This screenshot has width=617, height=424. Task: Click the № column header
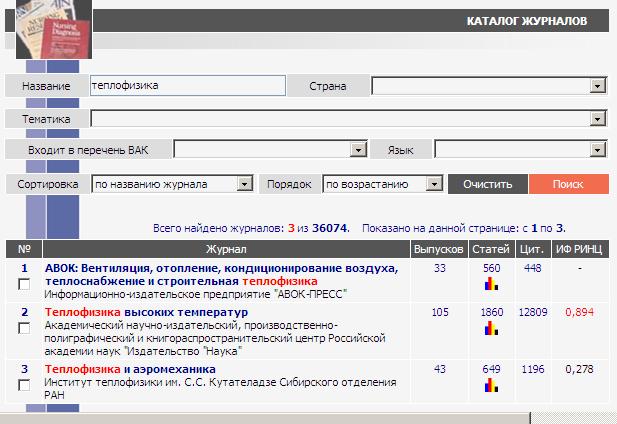click(x=24, y=249)
